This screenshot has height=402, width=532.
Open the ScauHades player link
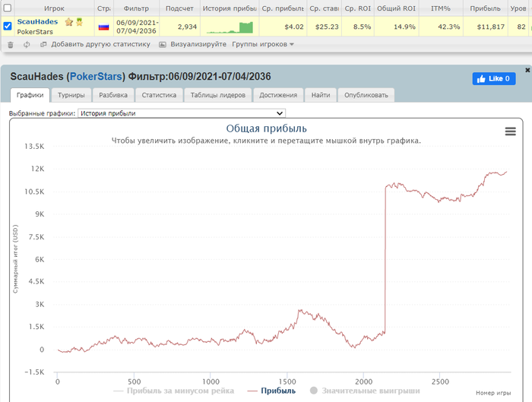pos(37,22)
